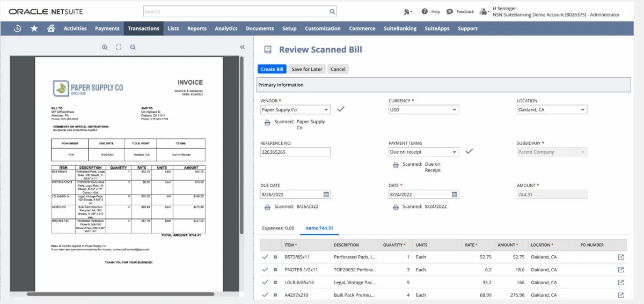Open the Due Date calendar picker
This screenshot has width=644, height=304.
(326, 195)
